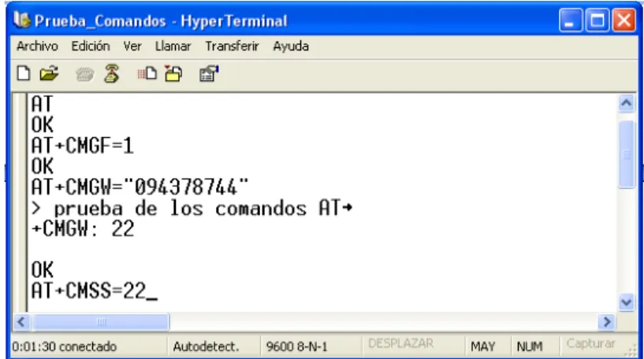Open an existing session via folder icon
644x359 pixels.
tap(50, 74)
